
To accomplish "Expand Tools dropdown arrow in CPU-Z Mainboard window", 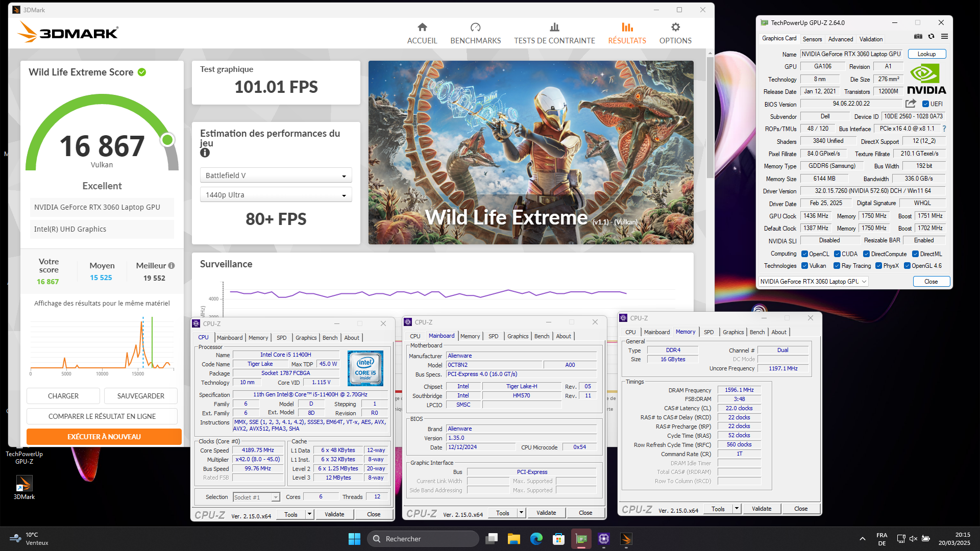I will point(521,513).
